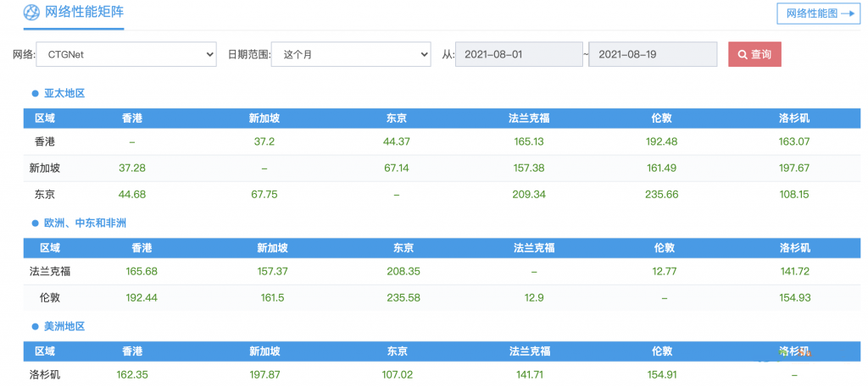
Task: Click Los Angeles to Tokyo value 107.02
Action: pyautogui.click(x=397, y=374)
